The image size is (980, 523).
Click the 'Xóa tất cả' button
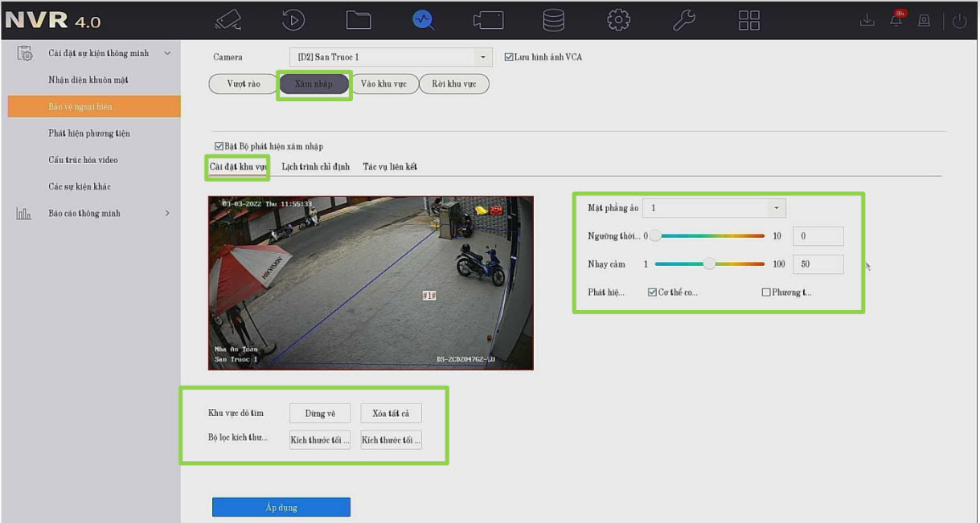click(391, 414)
